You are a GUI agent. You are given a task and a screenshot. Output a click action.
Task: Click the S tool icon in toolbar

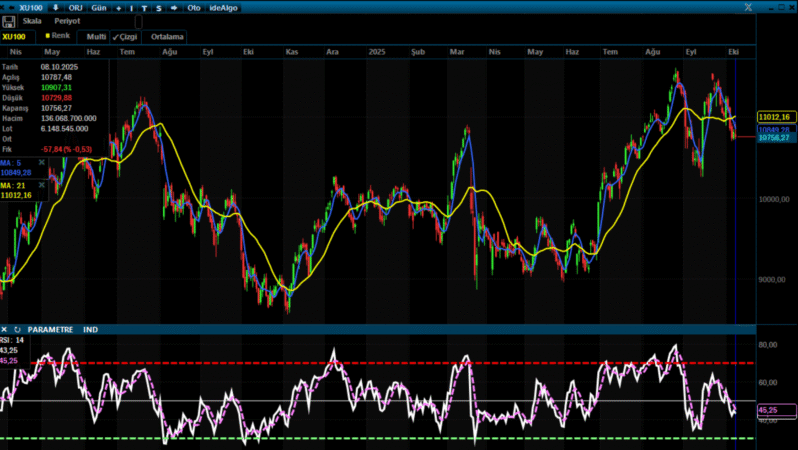click(x=160, y=7)
